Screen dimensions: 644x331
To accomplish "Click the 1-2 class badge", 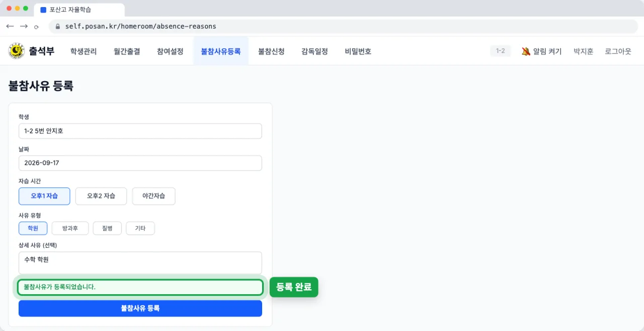I will (501, 51).
